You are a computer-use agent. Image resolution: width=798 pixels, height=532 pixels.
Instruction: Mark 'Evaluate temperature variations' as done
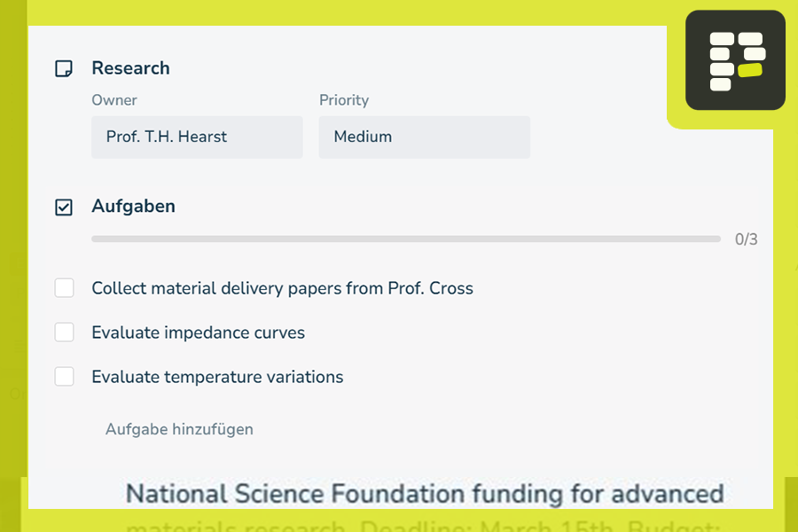[x=64, y=377]
